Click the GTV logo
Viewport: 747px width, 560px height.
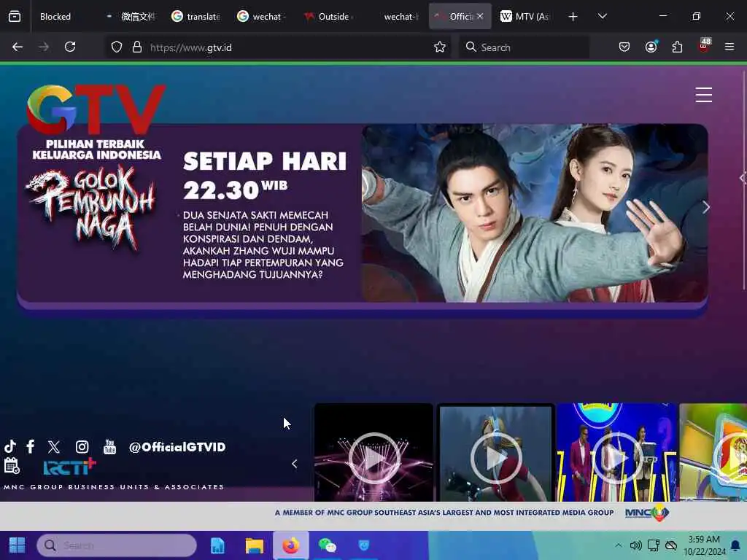pyautogui.click(x=97, y=109)
